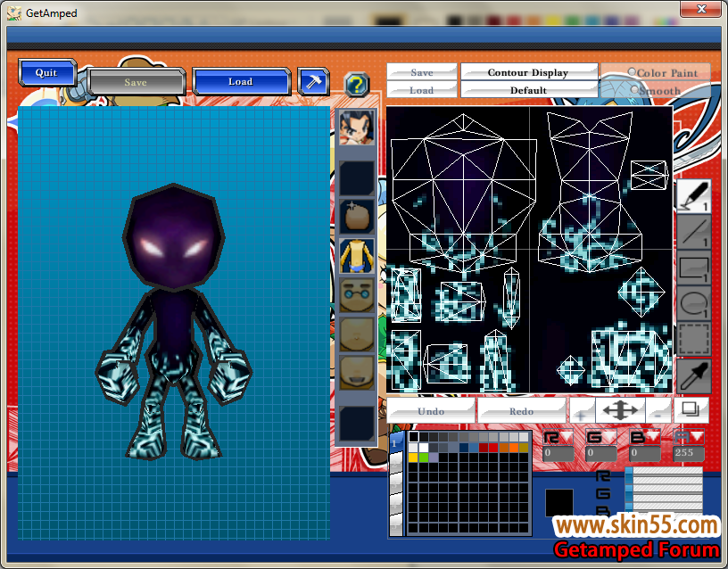The image size is (728, 569).
Task: Switch to palette tab 2
Action: (396, 462)
